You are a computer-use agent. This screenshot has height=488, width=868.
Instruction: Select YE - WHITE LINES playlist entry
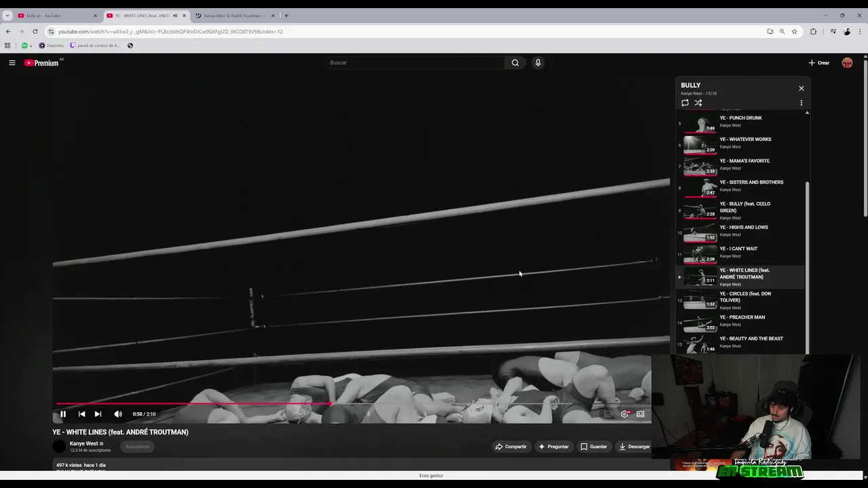tap(741, 277)
